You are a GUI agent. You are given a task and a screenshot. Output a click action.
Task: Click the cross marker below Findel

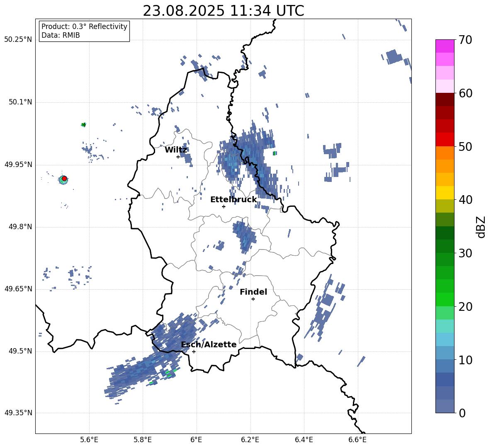pos(253,299)
